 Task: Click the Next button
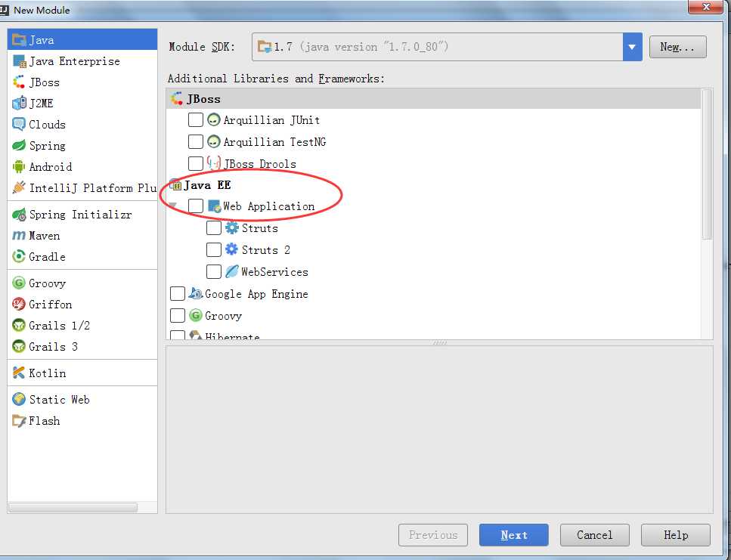514,535
